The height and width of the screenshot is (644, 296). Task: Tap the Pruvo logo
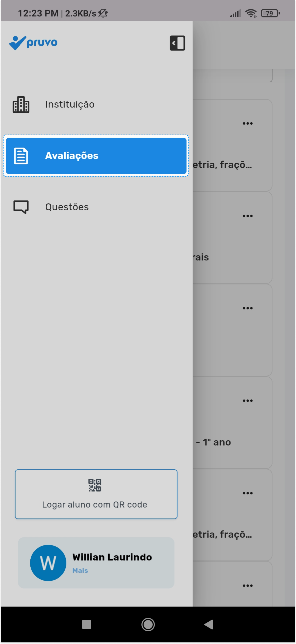click(33, 43)
